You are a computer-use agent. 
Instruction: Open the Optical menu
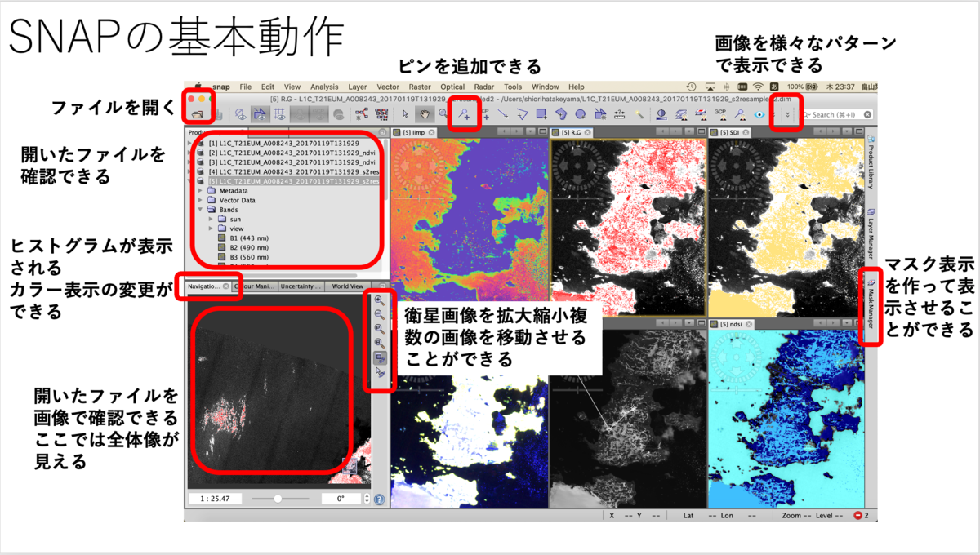click(x=452, y=87)
